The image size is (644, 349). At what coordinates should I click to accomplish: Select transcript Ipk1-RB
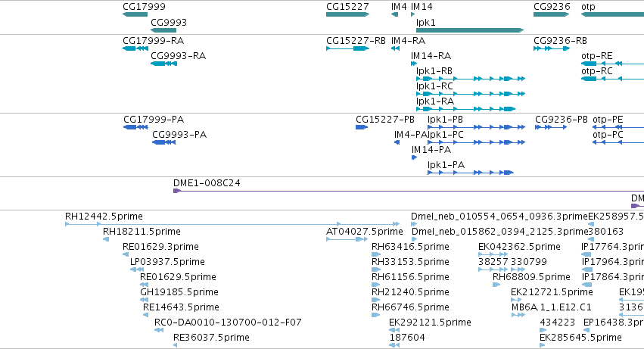(x=434, y=71)
